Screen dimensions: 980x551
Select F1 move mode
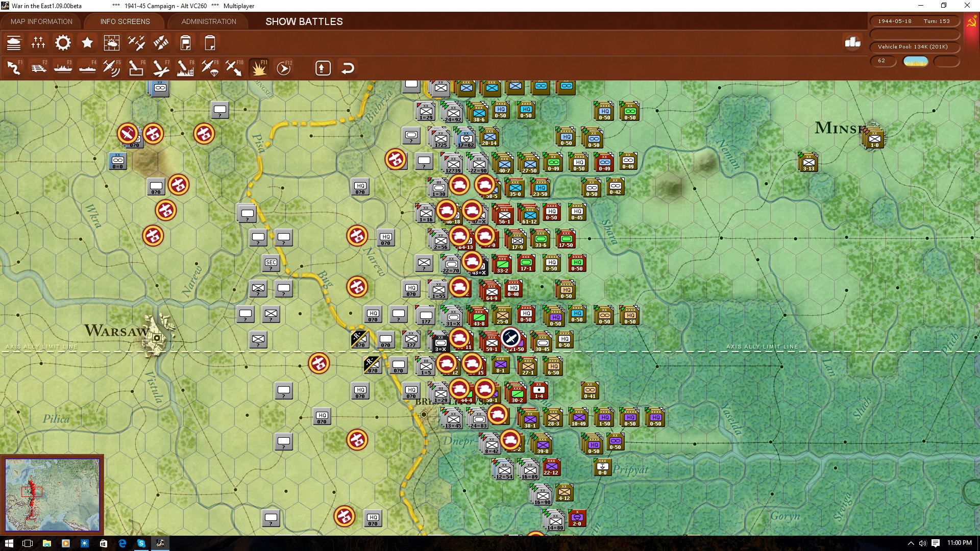pyautogui.click(x=14, y=68)
